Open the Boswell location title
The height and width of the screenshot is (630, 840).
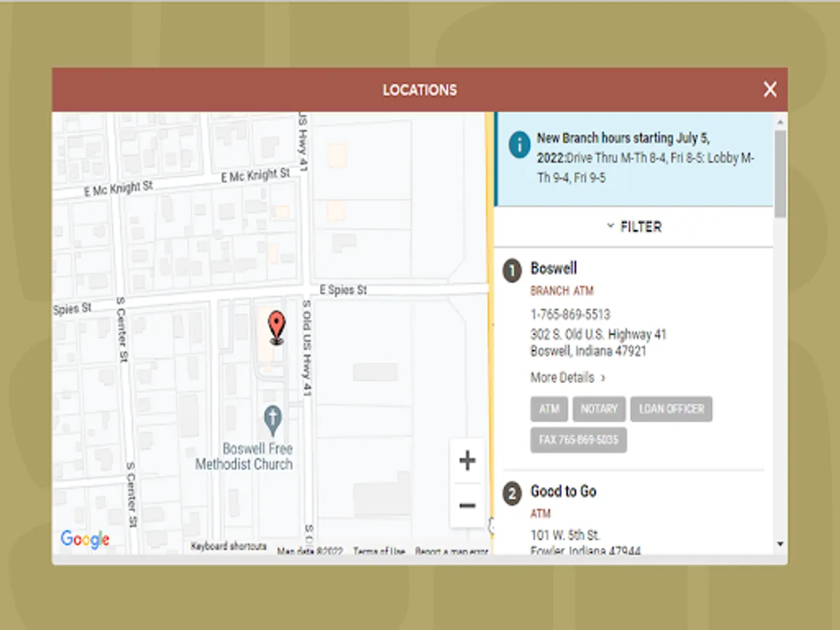tap(554, 268)
